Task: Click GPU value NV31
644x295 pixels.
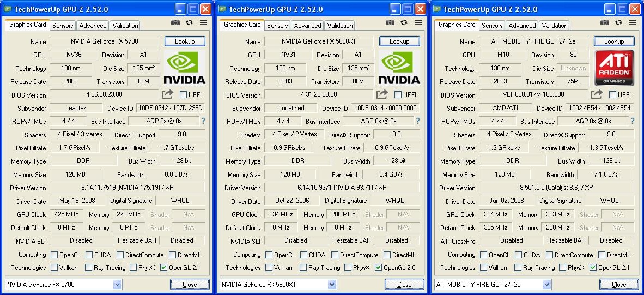Action: (288, 55)
